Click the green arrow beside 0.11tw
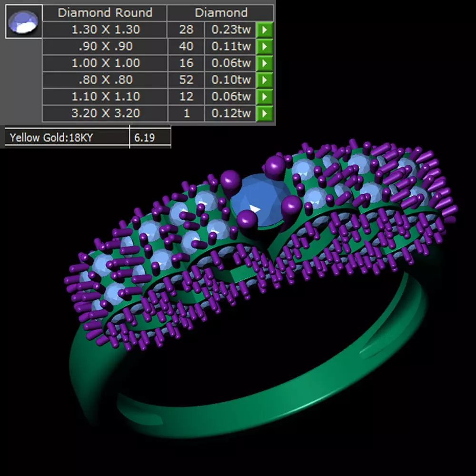The height and width of the screenshot is (476, 476). (x=264, y=47)
